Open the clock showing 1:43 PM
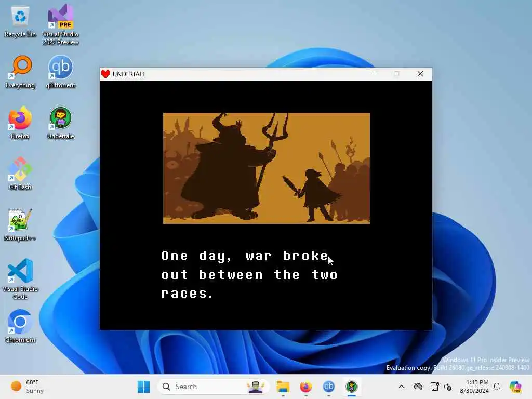Image resolution: width=532 pixels, height=399 pixels. pyautogui.click(x=474, y=387)
